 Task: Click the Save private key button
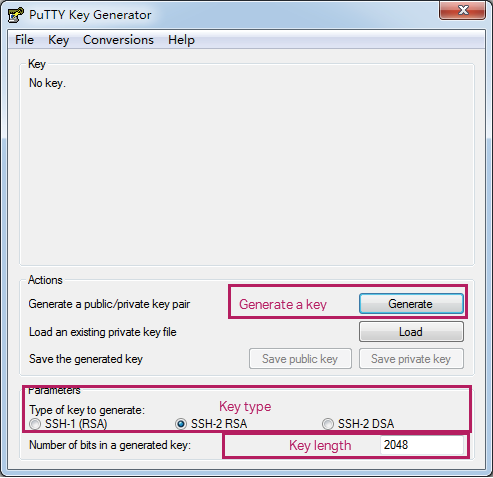coord(411,359)
